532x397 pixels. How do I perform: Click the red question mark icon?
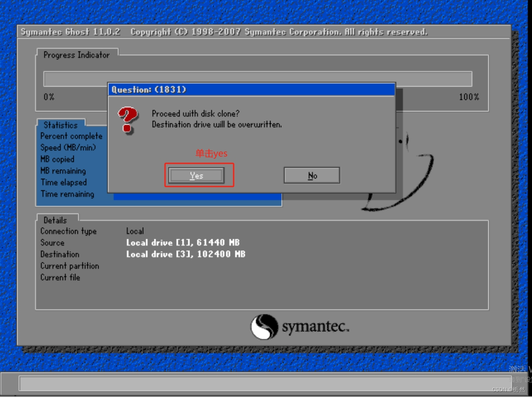128,120
